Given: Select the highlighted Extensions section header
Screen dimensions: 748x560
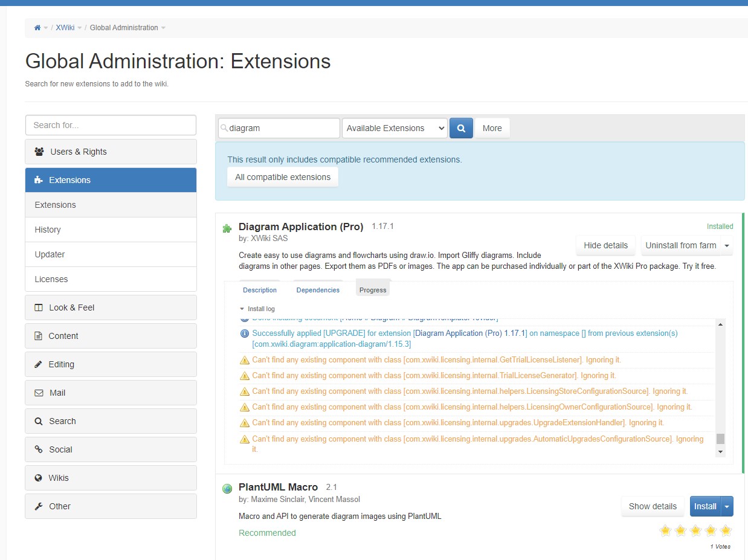Looking at the screenshot, I should tap(111, 180).
